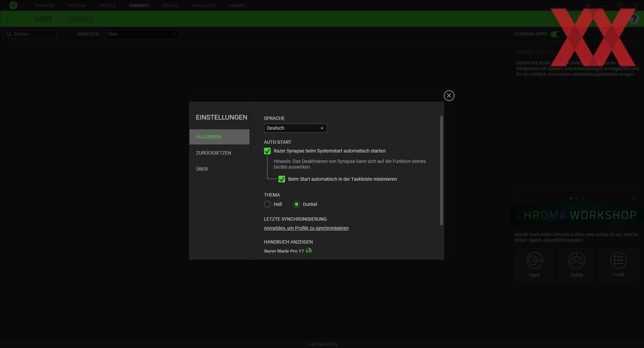644x348 pixels.
Task: Open the help question mark icon
Action: tap(634, 19)
